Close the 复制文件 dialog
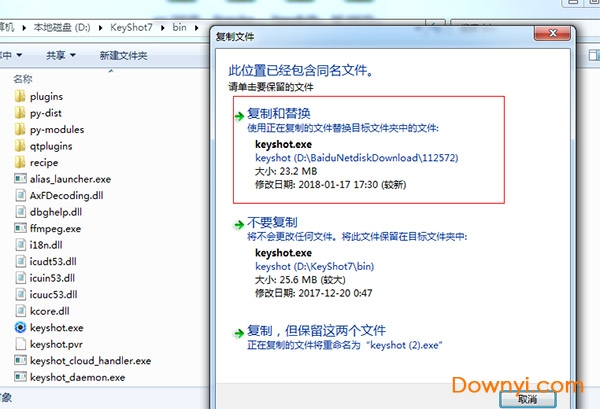 click(x=553, y=33)
